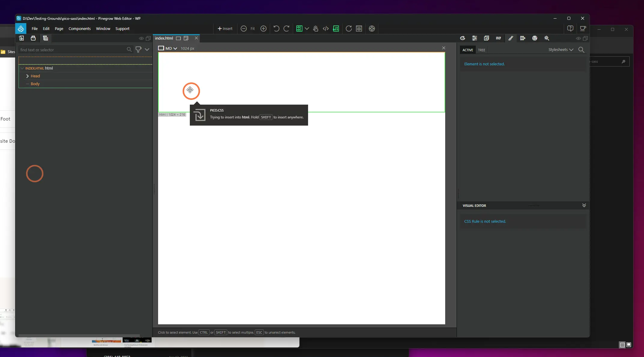Open the interactions wand panel
Viewport: 644px width, 357px height.
click(x=547, y=38)
